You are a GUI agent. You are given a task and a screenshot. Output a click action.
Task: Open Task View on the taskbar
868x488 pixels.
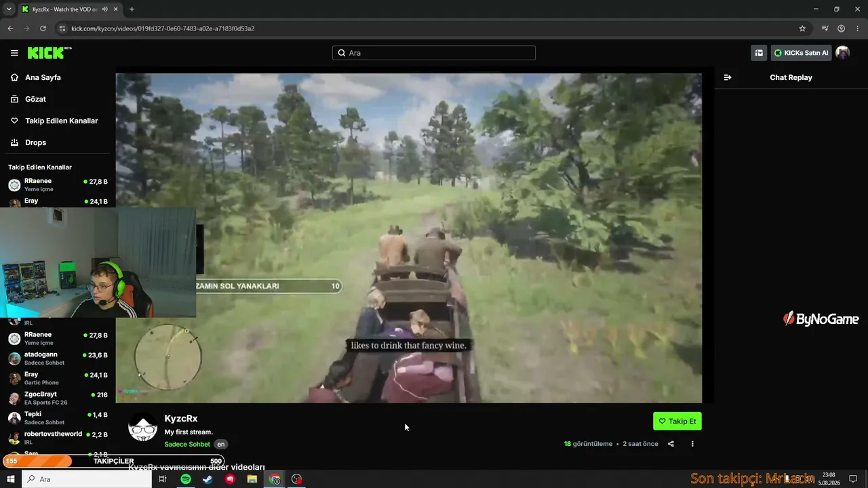click(163, 479)
